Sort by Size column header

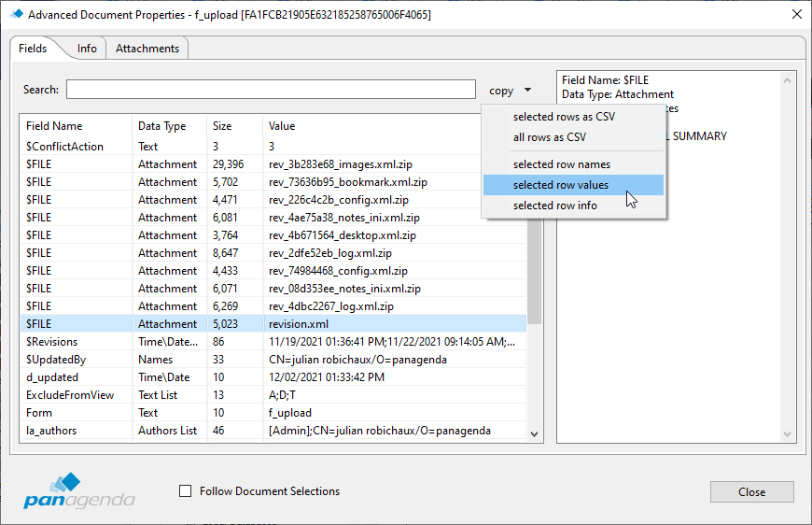pyautogui.click(x=222, y=126)
